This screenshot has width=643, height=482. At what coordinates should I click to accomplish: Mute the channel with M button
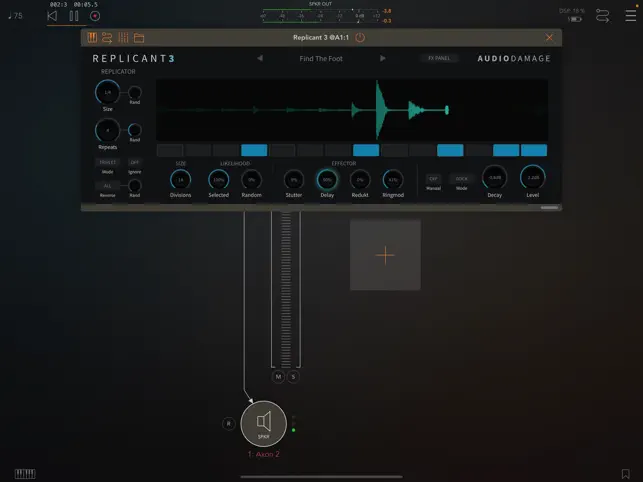(278, 377)
